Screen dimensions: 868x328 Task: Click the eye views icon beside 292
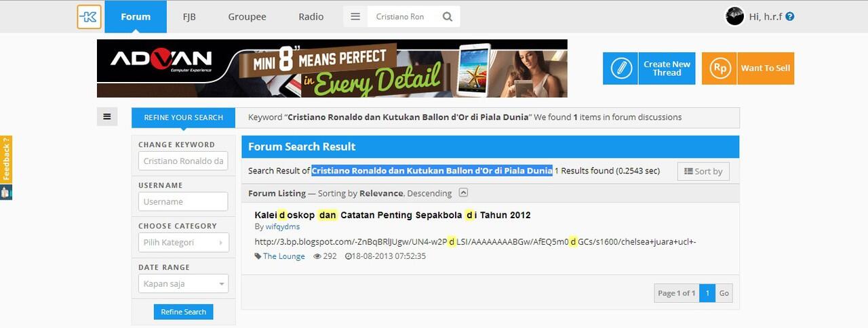tap(317, 256)
